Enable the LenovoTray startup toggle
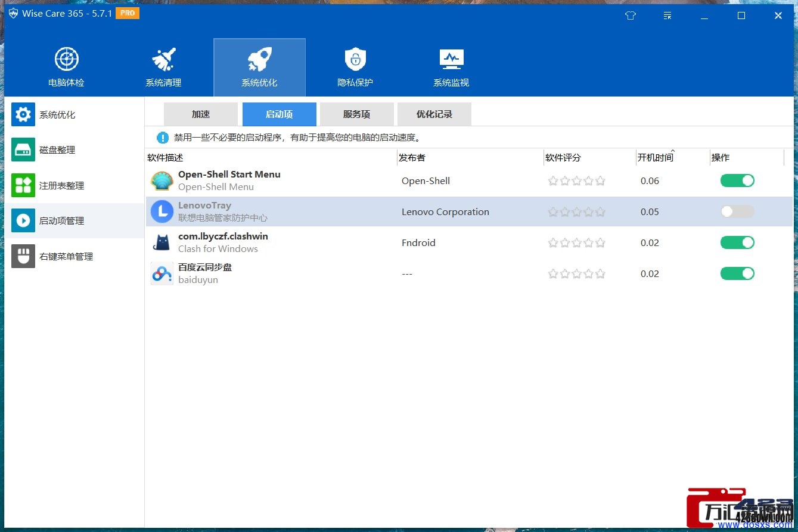Screen dimensions: 798x532 tap(737, 211)
